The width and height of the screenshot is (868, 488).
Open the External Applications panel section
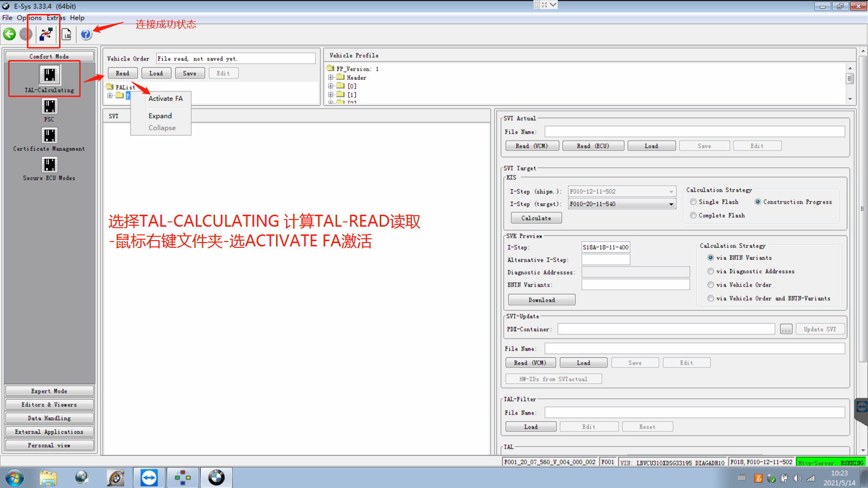pyautogui.click(x=49, y=431)
